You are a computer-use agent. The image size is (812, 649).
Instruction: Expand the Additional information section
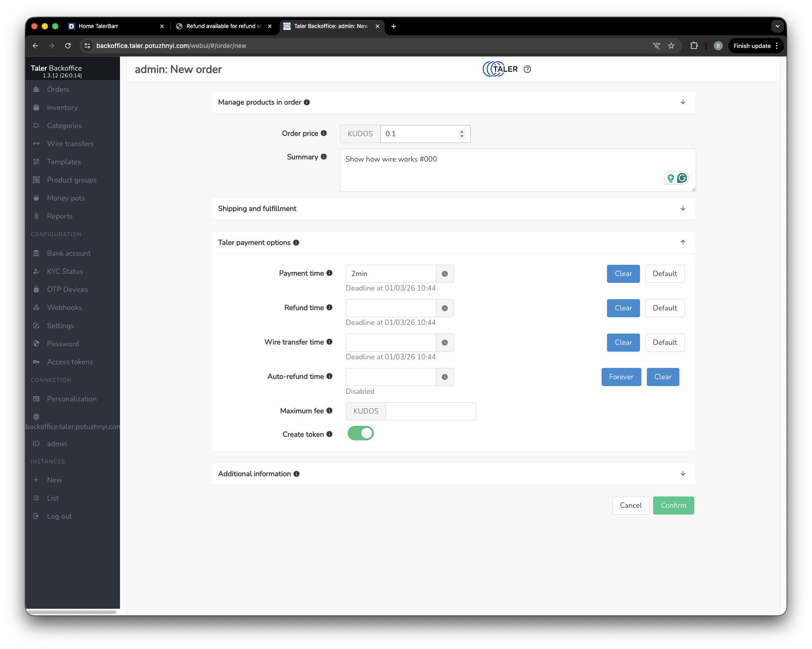pyautogui.click(x=683, y=474)
